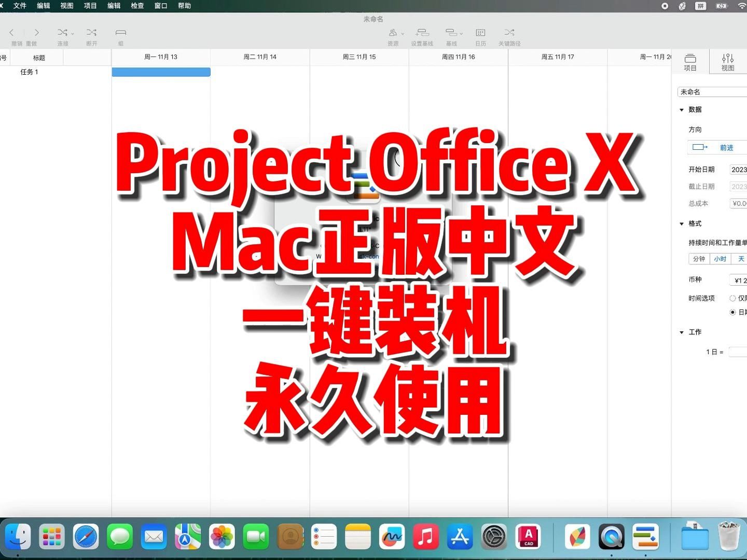Image resolution: width=747 pixels, height=560 pixels.
Task: Select the 仅 radio option under 时间选项
Action: [733, 298]
